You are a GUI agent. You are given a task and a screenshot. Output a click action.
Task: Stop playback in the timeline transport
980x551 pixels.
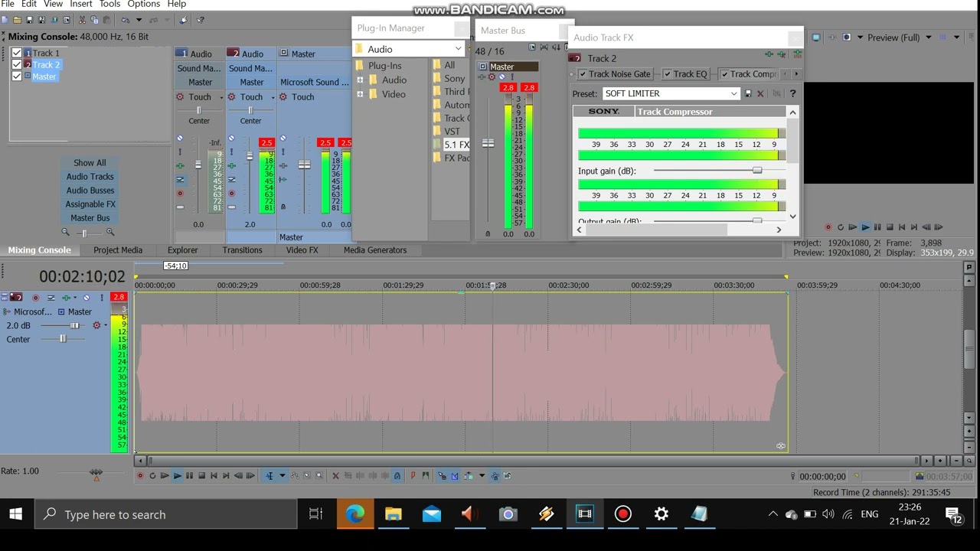point(201,476)
